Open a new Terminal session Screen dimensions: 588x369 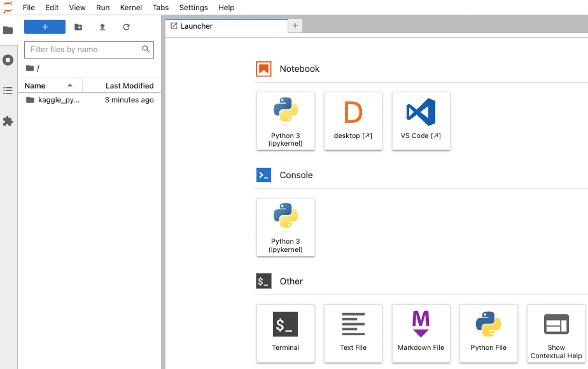pyautogui.click(x=286, y=333)
